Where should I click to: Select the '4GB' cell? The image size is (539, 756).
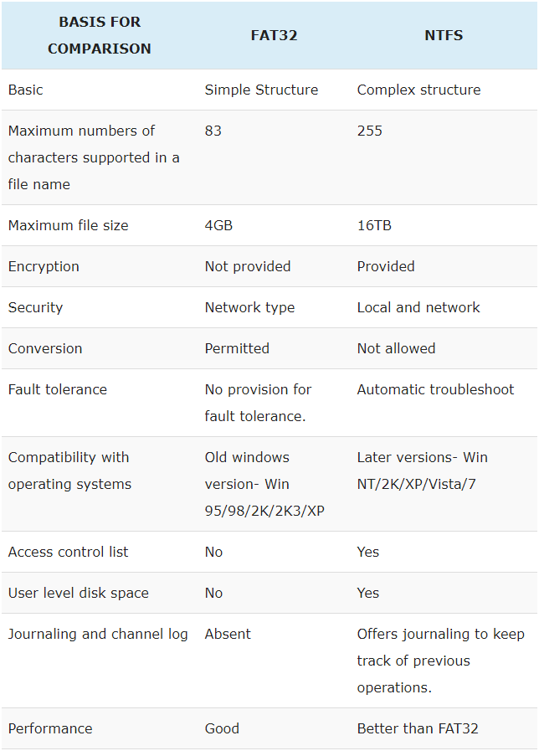point(218,225)
